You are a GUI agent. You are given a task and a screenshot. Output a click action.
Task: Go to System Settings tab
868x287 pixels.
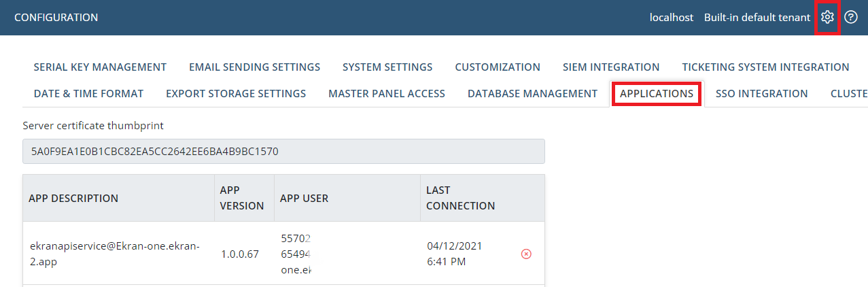(387, 67)
